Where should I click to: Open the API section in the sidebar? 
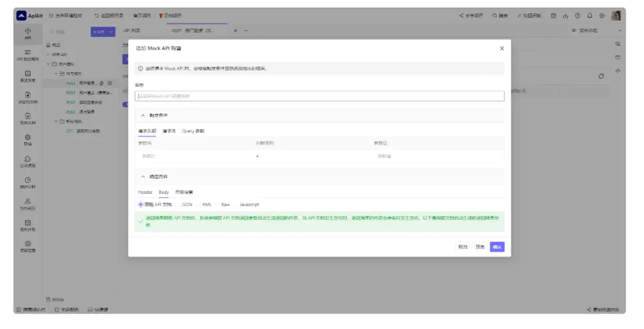28,33
